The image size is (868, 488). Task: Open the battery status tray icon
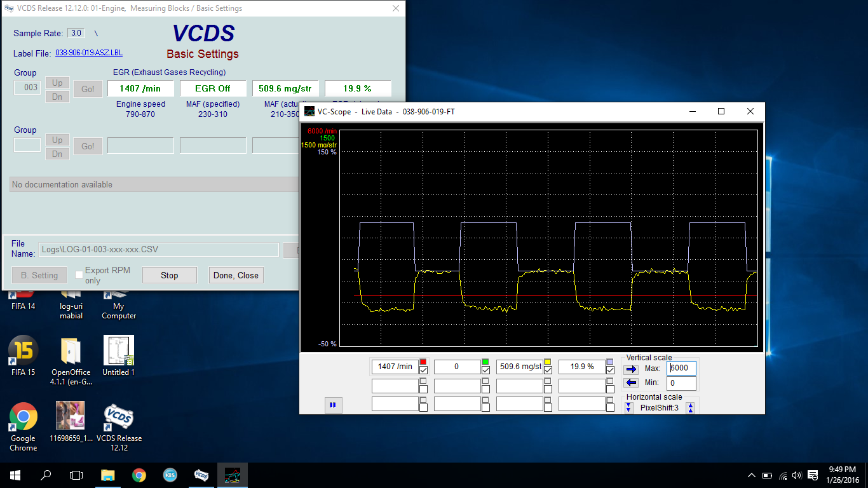767,475
